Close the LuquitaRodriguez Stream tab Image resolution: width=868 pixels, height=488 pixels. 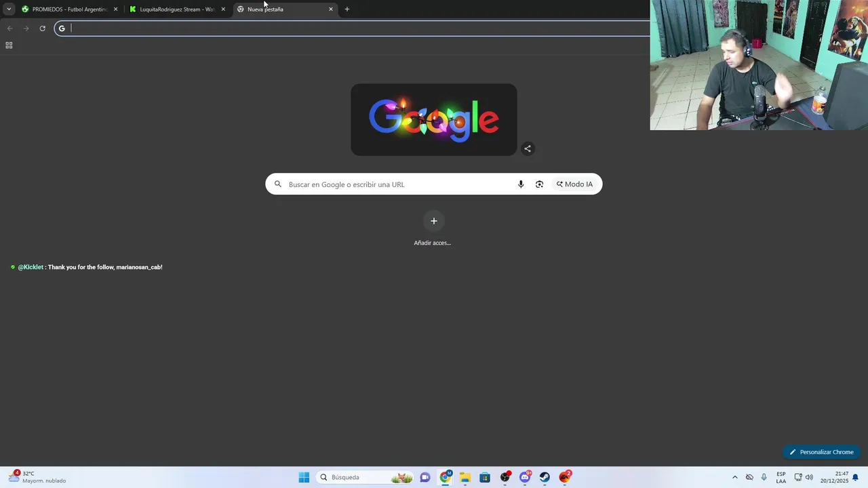click(223, 9)
